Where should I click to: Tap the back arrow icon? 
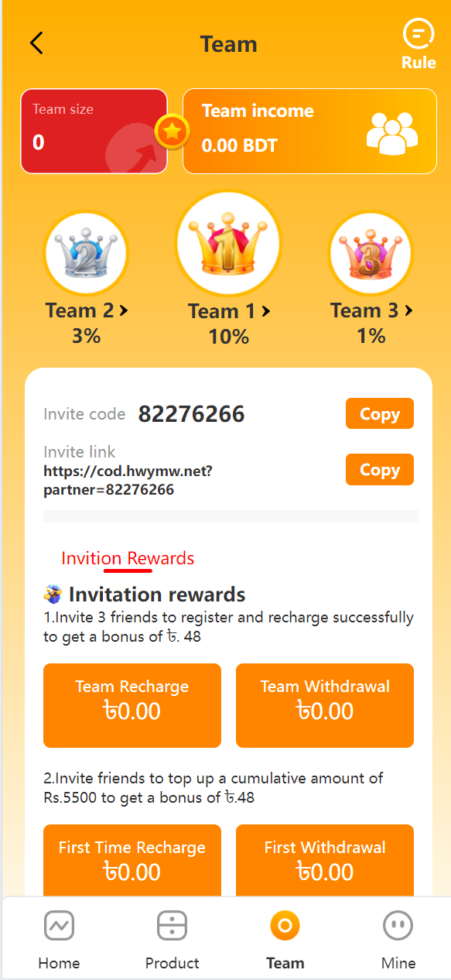(x=36, y=43)
